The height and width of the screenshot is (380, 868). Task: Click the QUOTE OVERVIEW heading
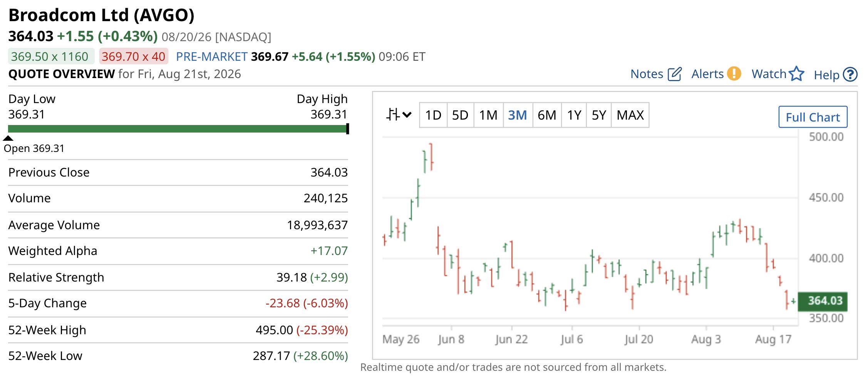point(62,74)
